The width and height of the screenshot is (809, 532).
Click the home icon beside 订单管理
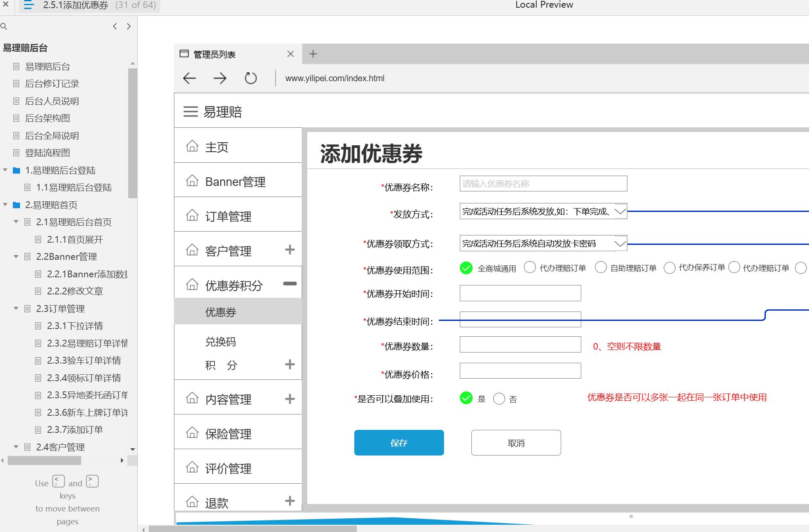click(x=192, y=215)
